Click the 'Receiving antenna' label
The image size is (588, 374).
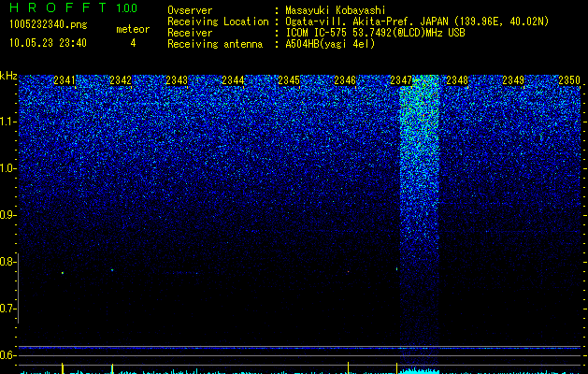pos(215,44)
